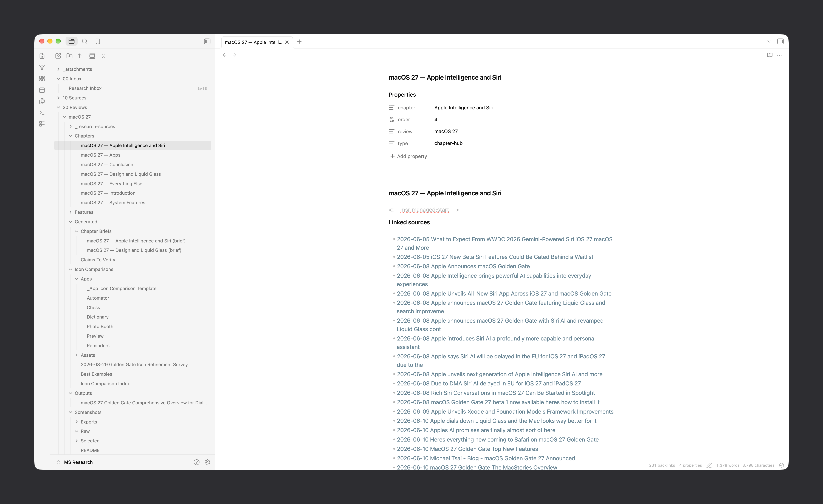Open the daily note calendar icon
823x504 pixels.
(x=42, y=90)
